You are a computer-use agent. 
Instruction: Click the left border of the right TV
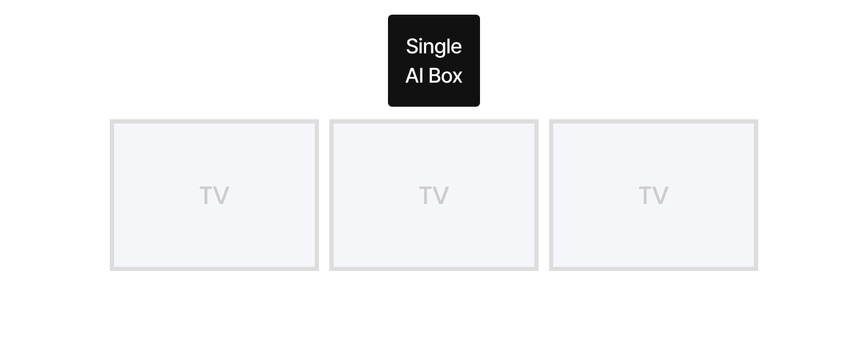[551, 195]
